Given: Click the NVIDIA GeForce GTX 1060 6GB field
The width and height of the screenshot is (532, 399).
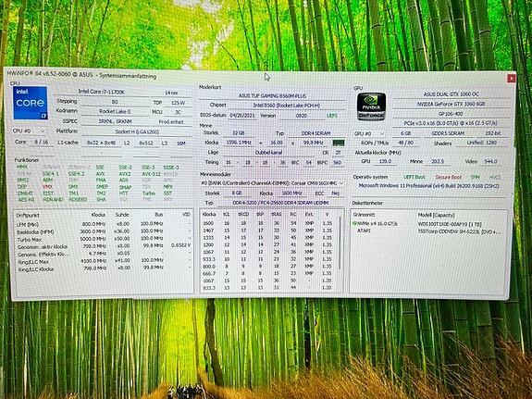Looking at the screenshot, I should point(452,104).
